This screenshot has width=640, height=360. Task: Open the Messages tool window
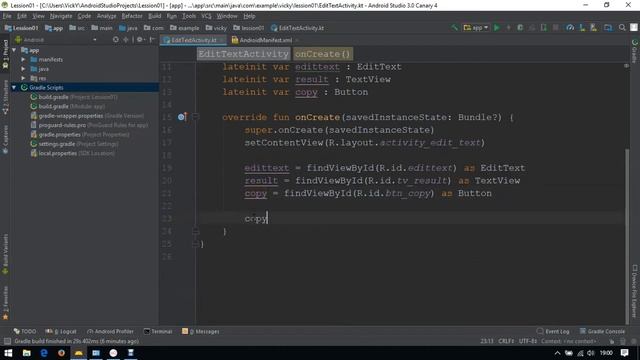[200, 331]
